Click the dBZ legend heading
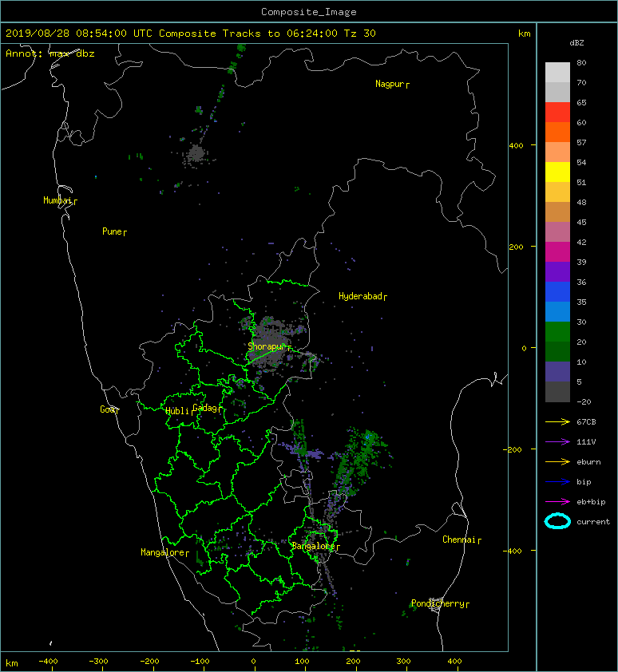This screenshot has width=618, height=672. point(576,43)
